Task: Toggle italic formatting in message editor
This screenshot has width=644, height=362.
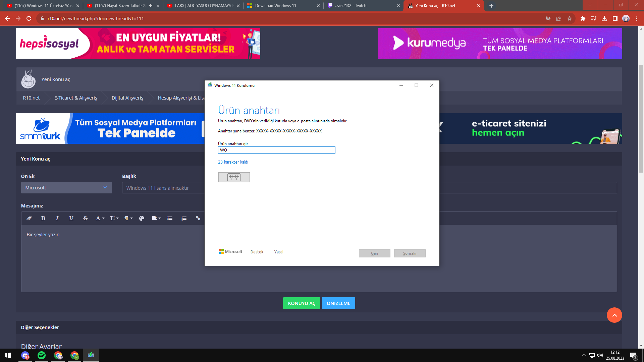Action: tap(57, 218)
